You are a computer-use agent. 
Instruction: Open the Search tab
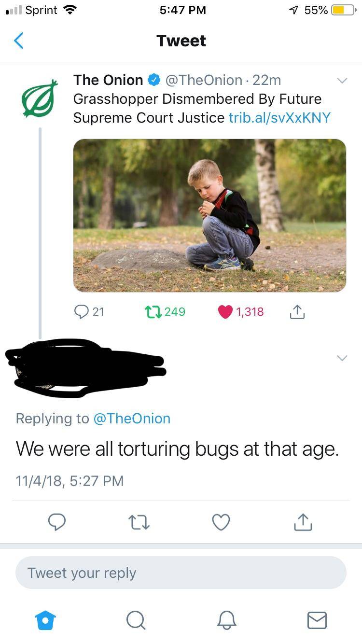pyautogui.click(x=136, y=620)
